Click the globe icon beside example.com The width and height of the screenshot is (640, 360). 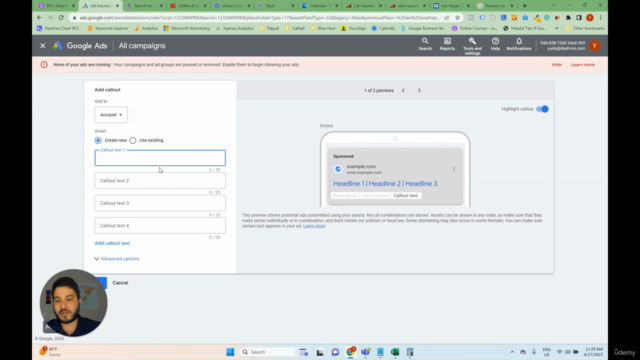pyautogui.click(x=338, y=169)
